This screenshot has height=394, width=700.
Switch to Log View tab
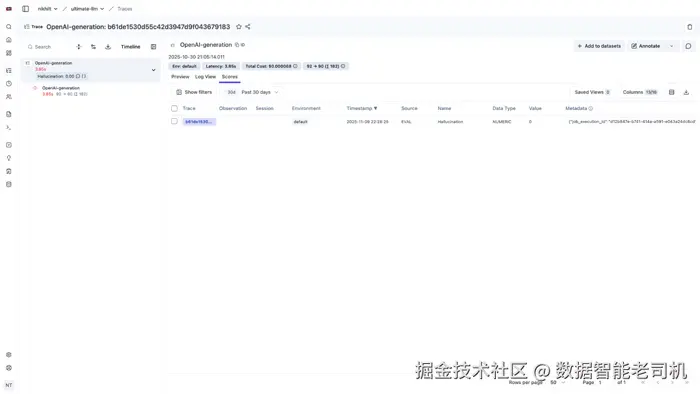pos(205,77)
